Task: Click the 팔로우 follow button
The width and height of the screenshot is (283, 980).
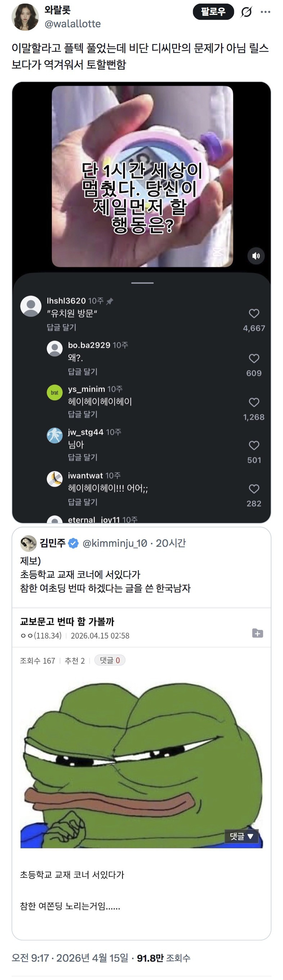Action: coord(213,12)
